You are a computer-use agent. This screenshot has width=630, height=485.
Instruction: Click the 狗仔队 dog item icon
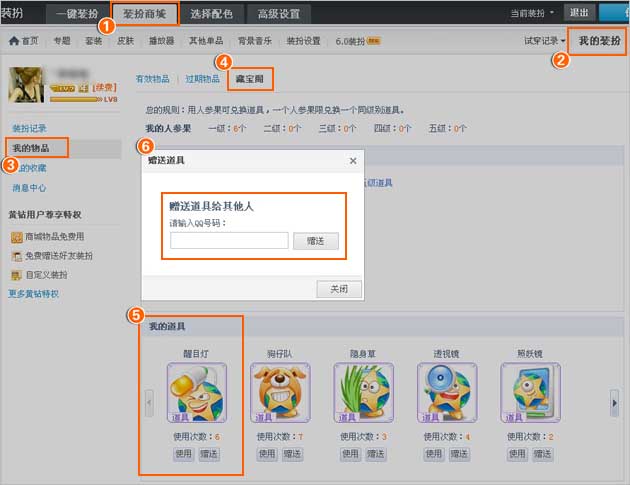[x=278, y=392]
